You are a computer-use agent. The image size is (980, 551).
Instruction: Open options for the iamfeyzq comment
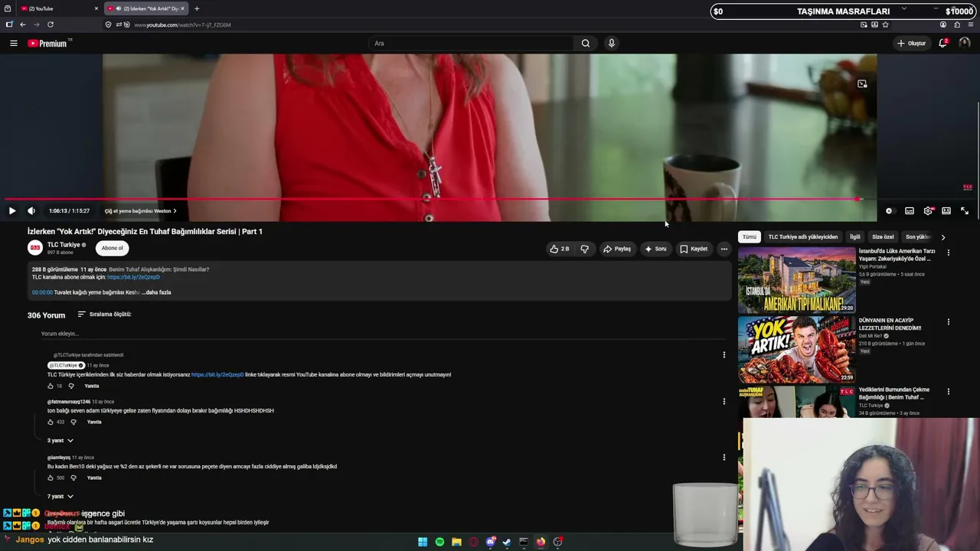click(x=724, y=457)
